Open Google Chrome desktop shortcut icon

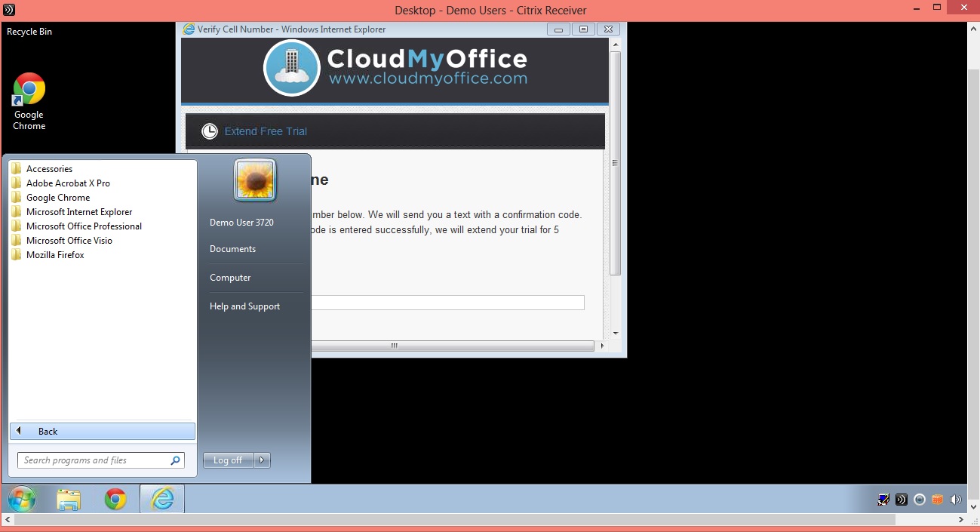click(29, 89)
